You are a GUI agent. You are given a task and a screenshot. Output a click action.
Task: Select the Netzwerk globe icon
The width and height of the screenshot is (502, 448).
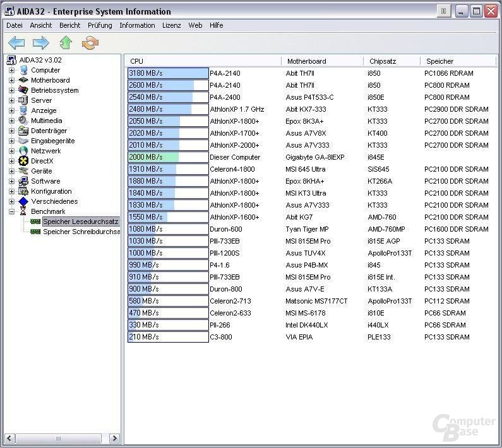(x=23, y=151)
